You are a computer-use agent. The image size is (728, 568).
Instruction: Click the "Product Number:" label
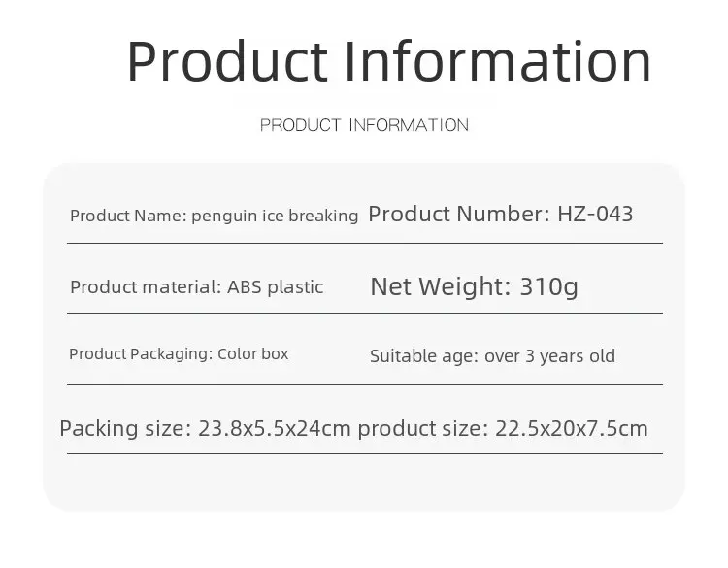click(x=459, y=214)
